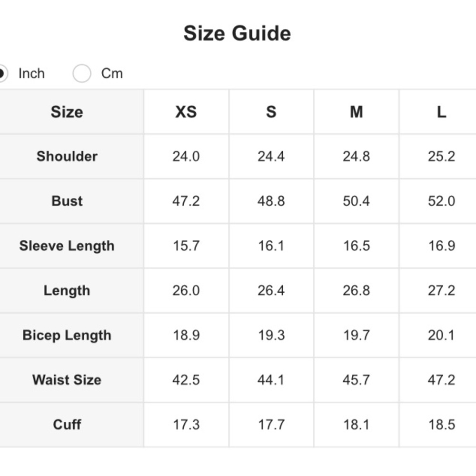Select the Waist Size row label
This screenshot has width=476, height=476.
pos(67,380)
